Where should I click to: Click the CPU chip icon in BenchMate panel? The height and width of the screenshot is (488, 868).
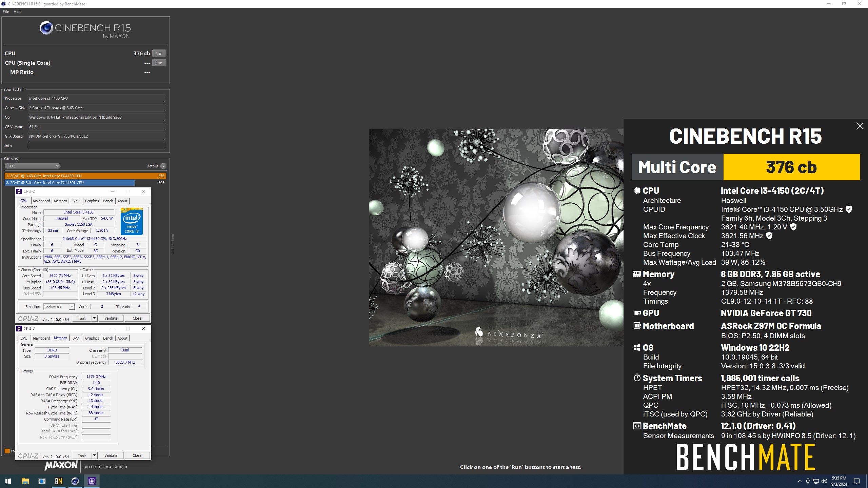pos(637,190)
